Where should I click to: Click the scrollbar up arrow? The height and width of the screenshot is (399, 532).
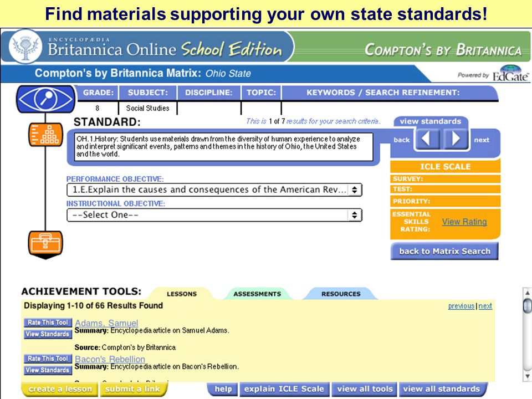[527, 293]
